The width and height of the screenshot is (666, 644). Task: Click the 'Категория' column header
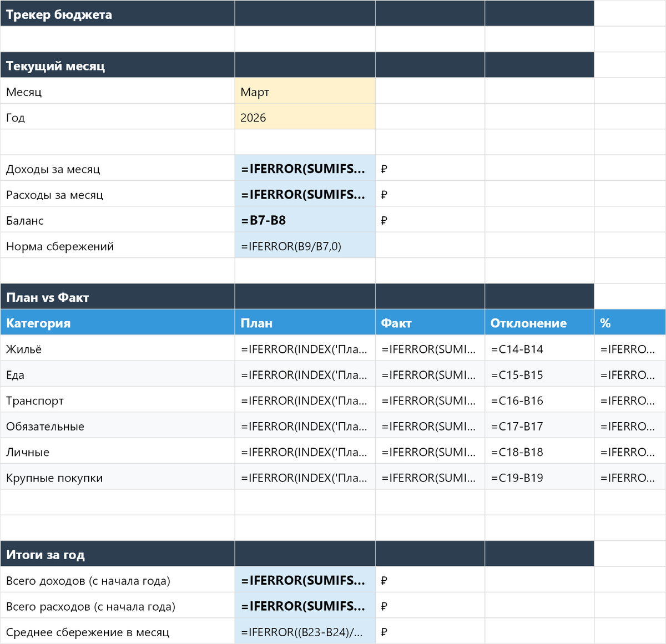tap(117, 323)
